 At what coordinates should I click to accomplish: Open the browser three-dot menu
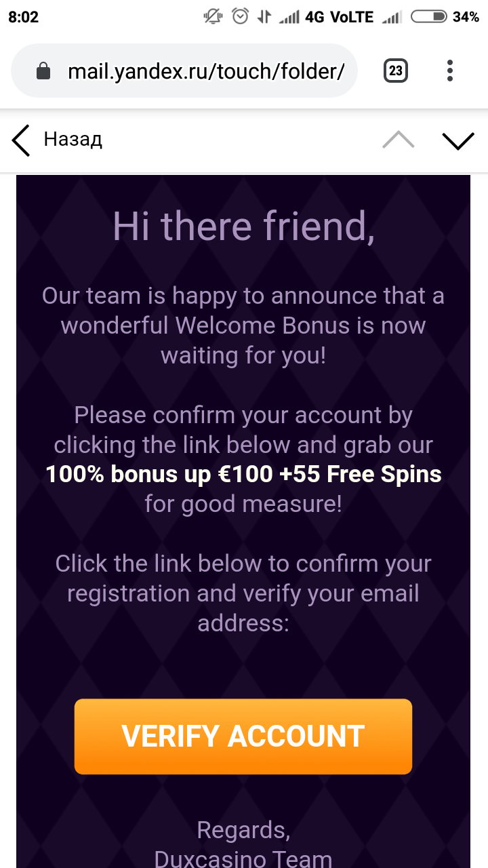(450, 71)
